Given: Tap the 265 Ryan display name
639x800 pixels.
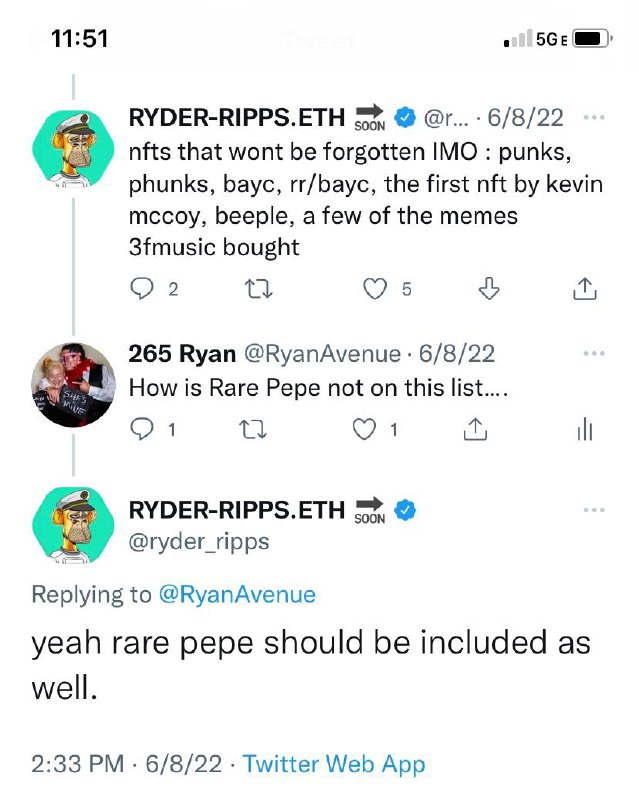Looking at the screenshot, I should click(x=182, y=354).
